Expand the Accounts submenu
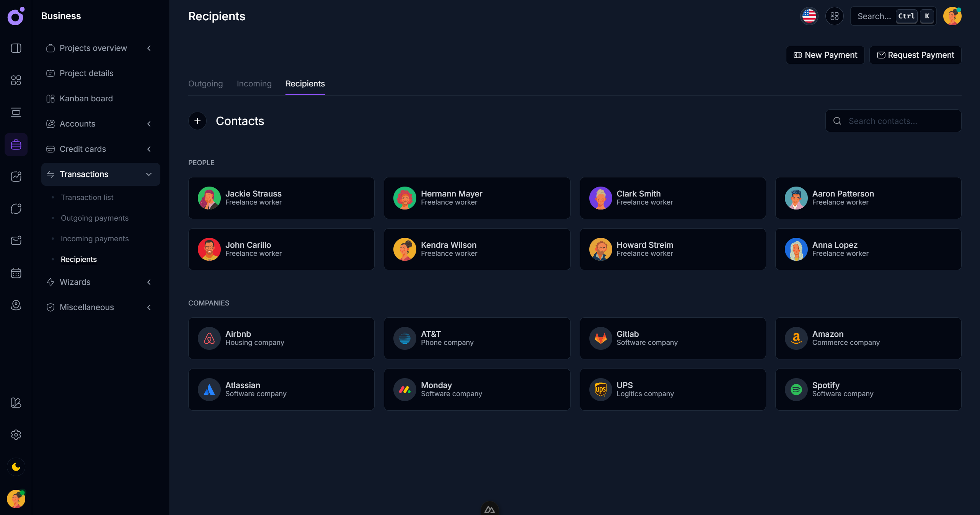The width and height of the screenshot is (980, 515). pos(149,124)
